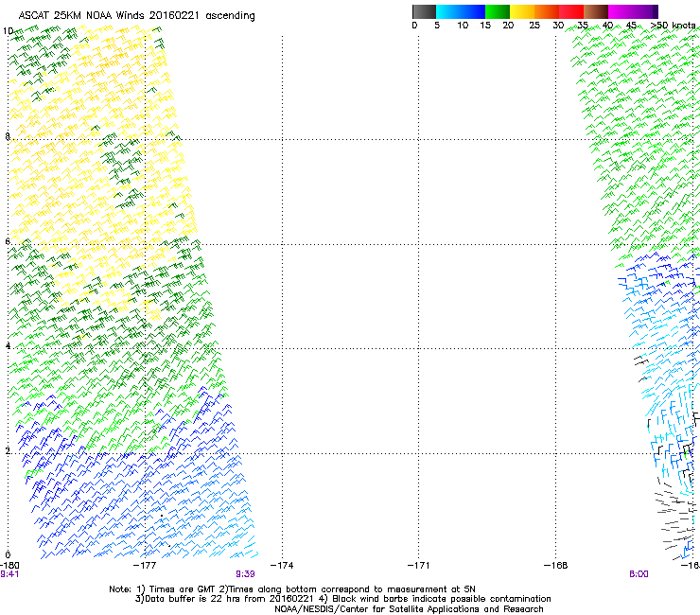700x615 pixels.
Task: Click the title text 'ASCAT 25KM NOAA Winds 20160221 ascending'
Action: (x=136, y=16)
